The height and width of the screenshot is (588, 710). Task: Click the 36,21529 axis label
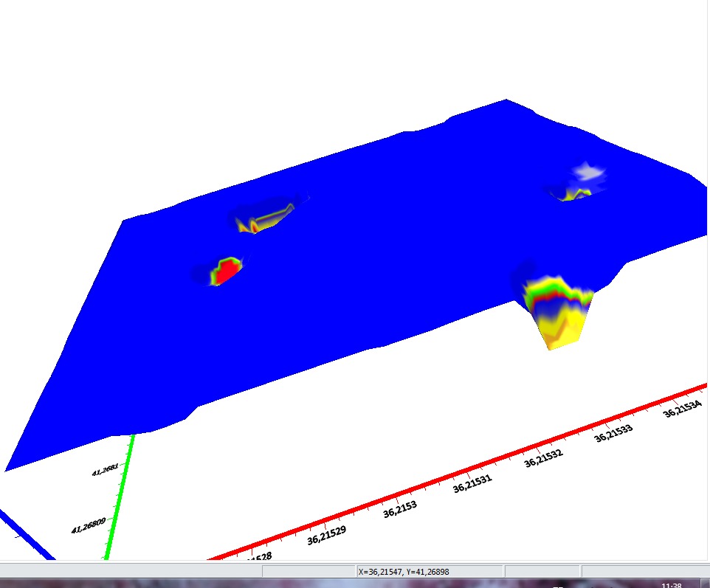coord(326,535)
